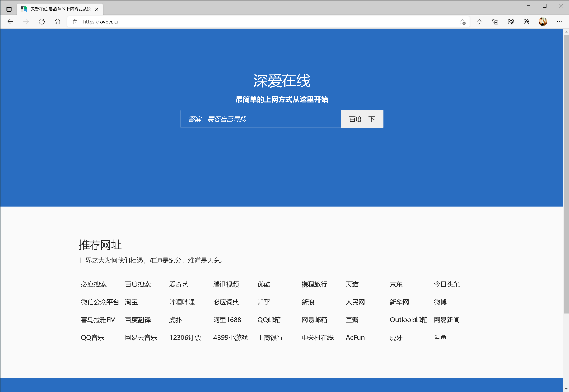Open the tab actions menu icon
This screenshot has height=392, width=569.
pos(9,9)
